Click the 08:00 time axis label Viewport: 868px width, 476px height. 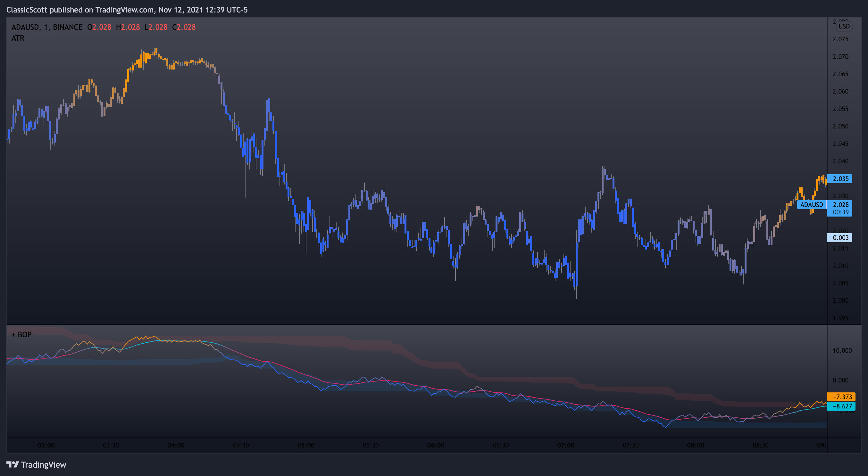(696, 445)
